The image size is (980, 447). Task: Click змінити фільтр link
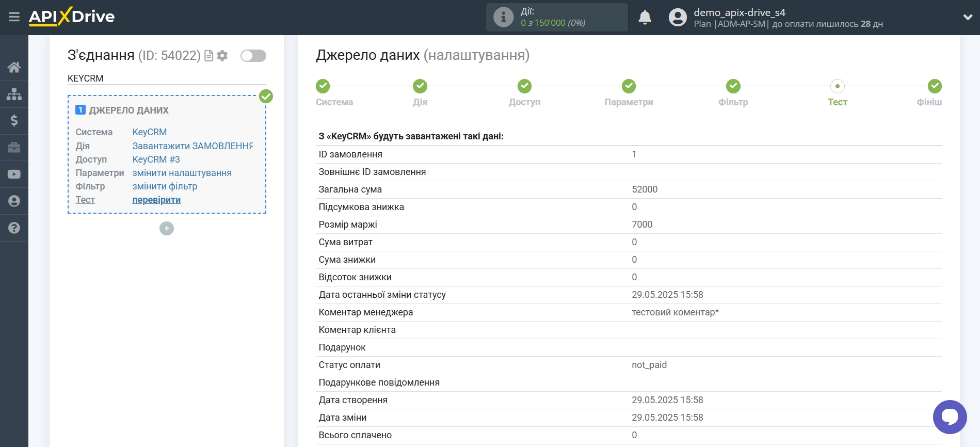pyautogui.click(x=165, y=186)
